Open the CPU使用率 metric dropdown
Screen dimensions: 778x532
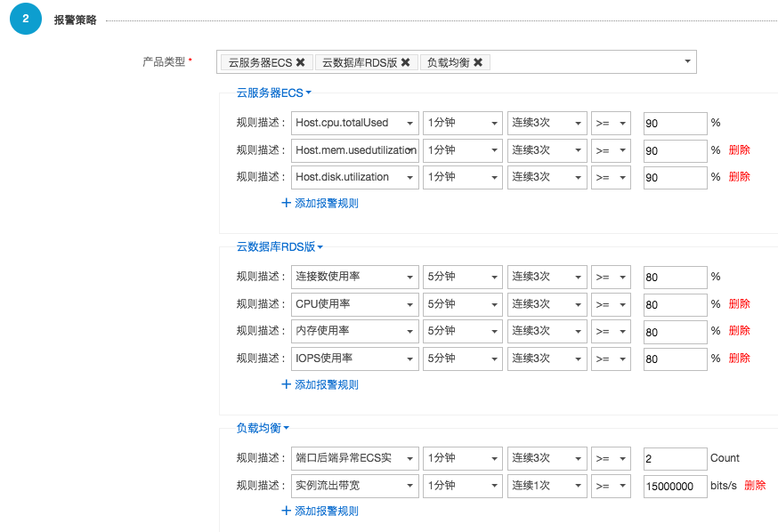click(x=355, y=304)
